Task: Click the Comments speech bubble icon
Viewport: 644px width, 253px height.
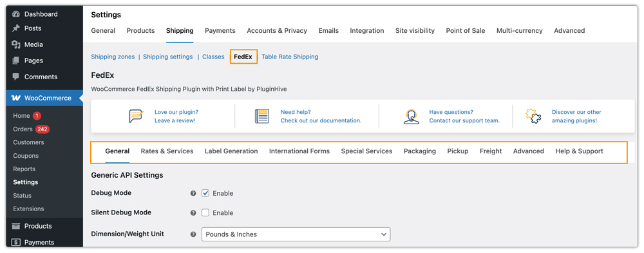Action: tap(16, 77)
